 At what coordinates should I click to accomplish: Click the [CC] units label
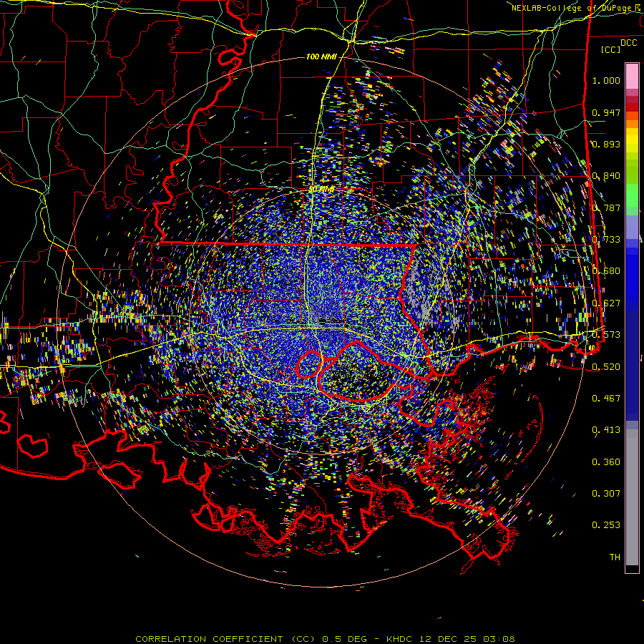(x=610, y=49)
